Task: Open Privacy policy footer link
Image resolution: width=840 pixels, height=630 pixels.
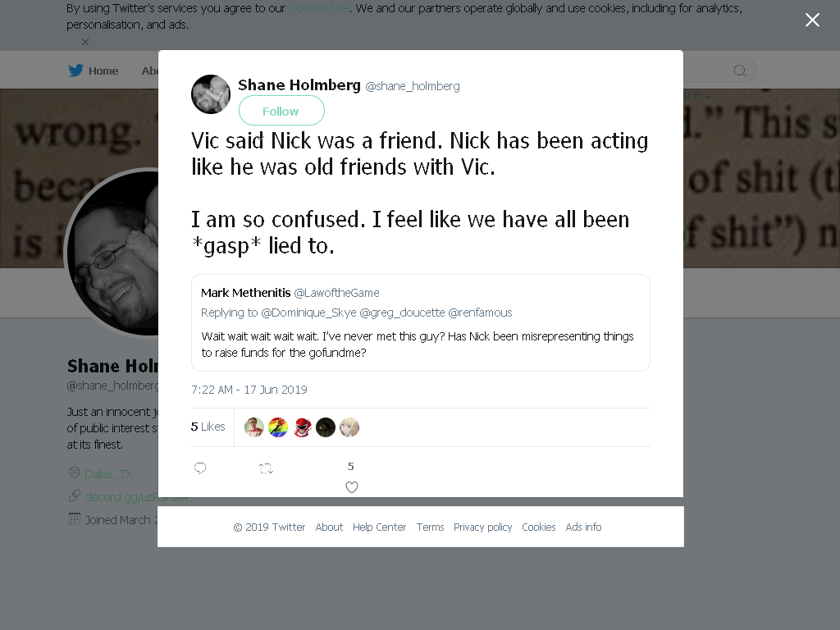Action: point(482,527)
